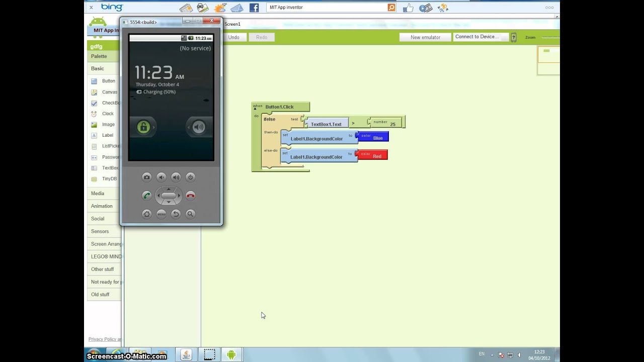Click the thumbs-up like icon

point(408,8)
